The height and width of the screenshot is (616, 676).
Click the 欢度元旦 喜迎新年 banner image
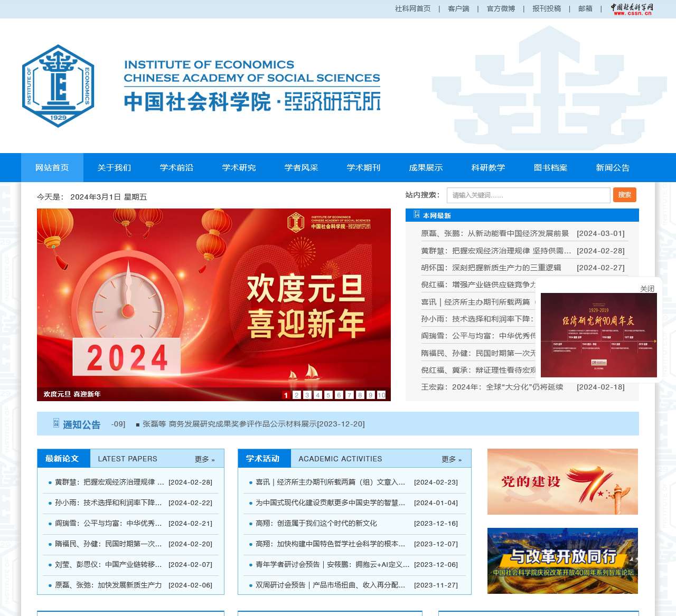click(214, 305)
